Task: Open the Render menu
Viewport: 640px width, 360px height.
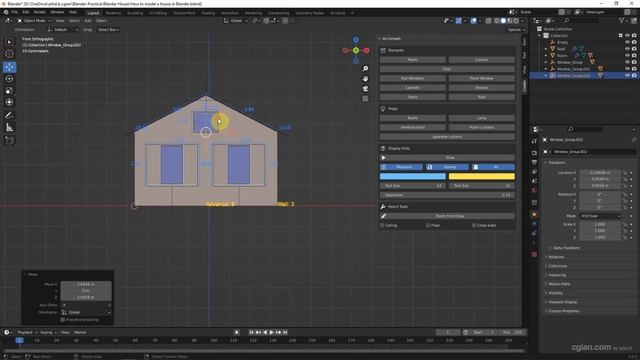Action: tap(40, 13)
